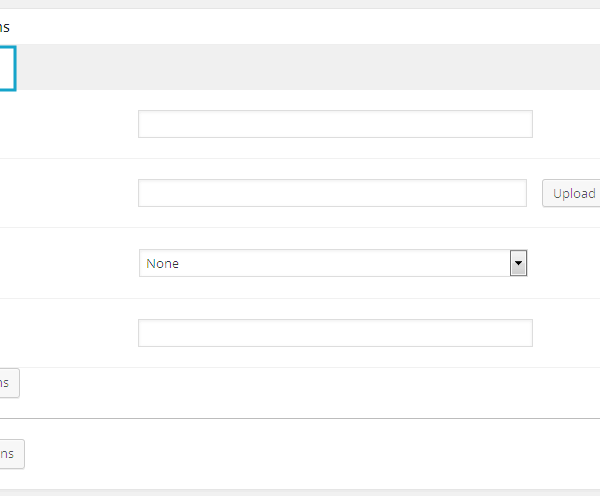The height and width of the screenshot is (496, 600).
Task: Click the horizontal divider between the two buttons
Action: (x=300, y=418)
